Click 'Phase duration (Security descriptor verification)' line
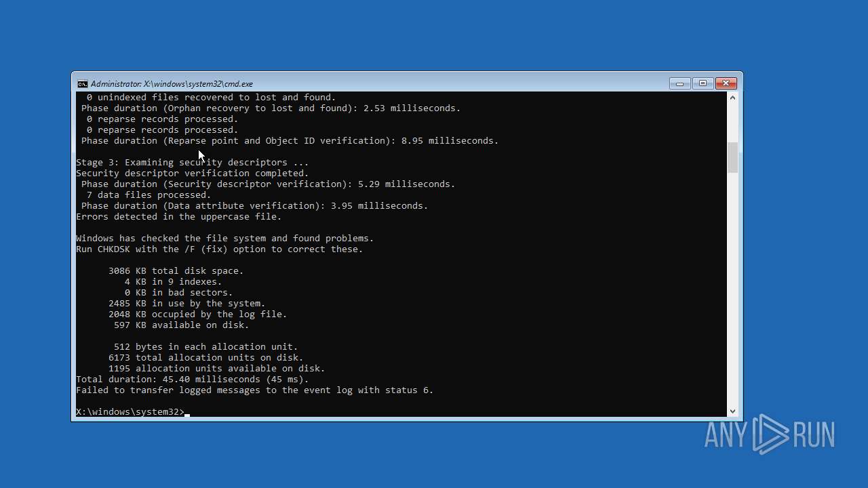868x488 pixels. pos(269,184)
